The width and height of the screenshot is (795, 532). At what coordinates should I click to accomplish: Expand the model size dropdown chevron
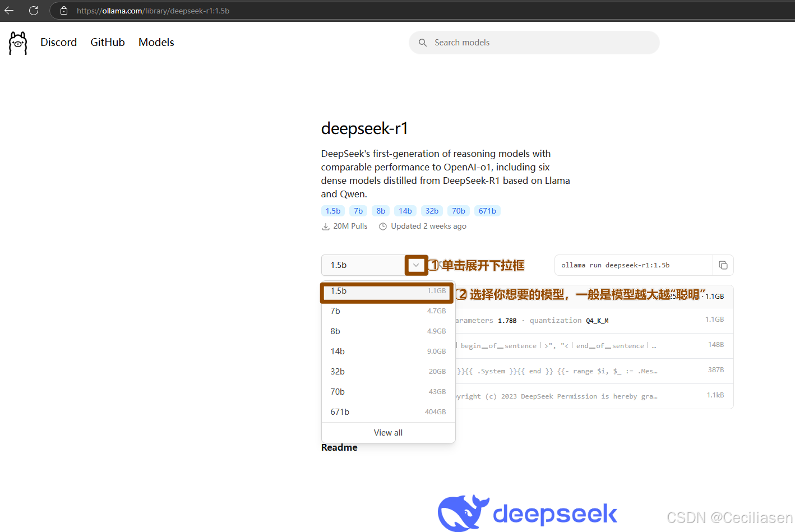[416, 265]
